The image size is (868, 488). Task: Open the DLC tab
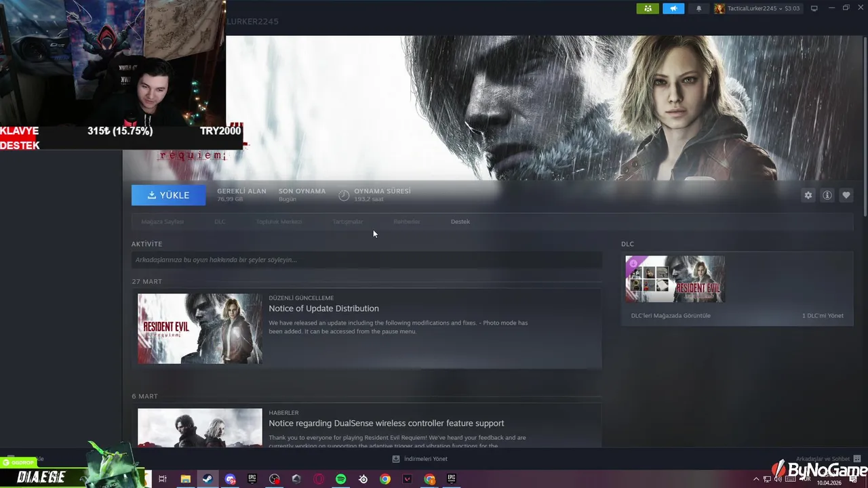(x=220, y=222)
